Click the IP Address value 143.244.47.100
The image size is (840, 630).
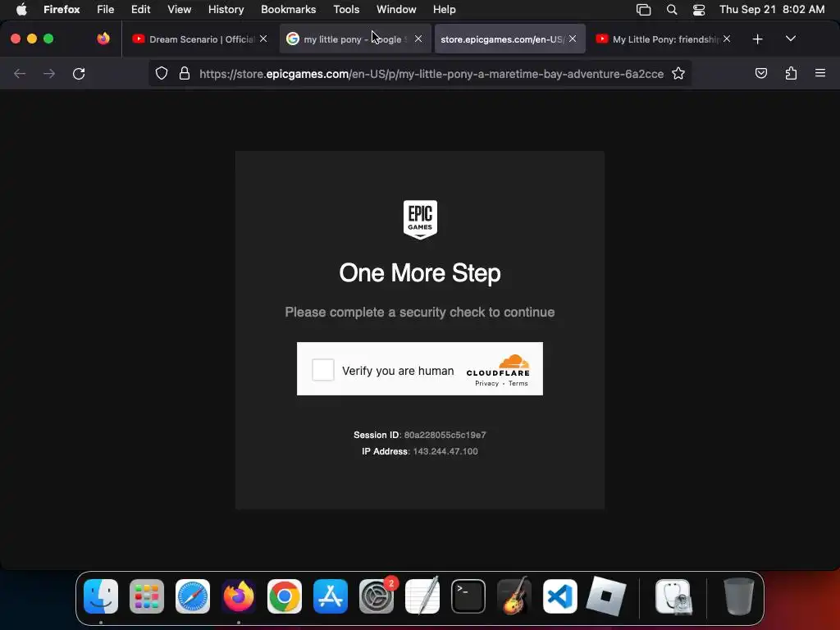(445, 452)
